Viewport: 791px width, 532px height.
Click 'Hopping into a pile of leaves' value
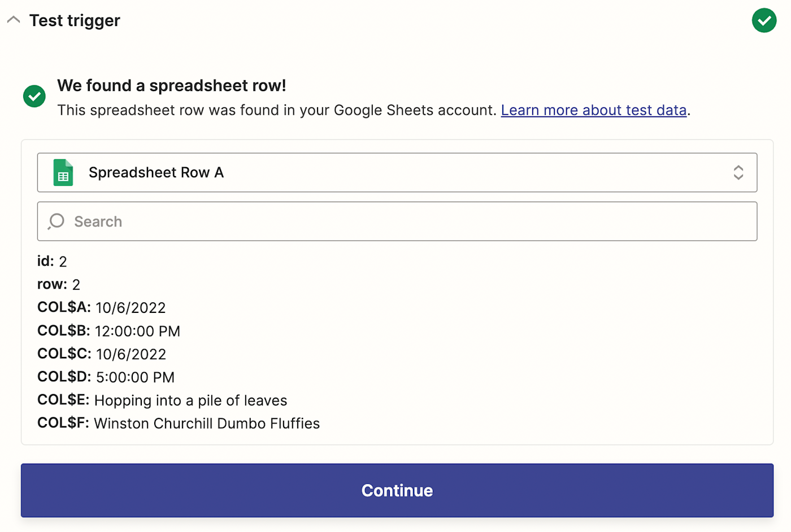191,400
